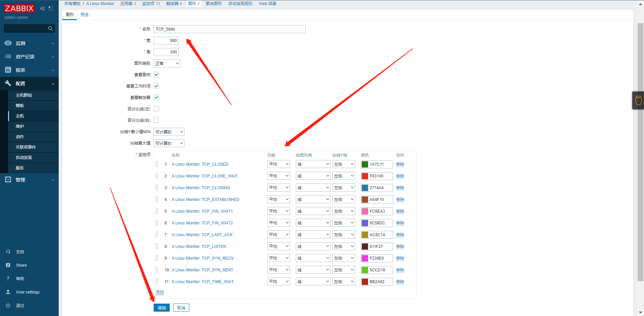Viewport: 644px width, 316px height.
Task: Click the 名称 field containing TCP_Stats
Action: (x=229, y=29)
